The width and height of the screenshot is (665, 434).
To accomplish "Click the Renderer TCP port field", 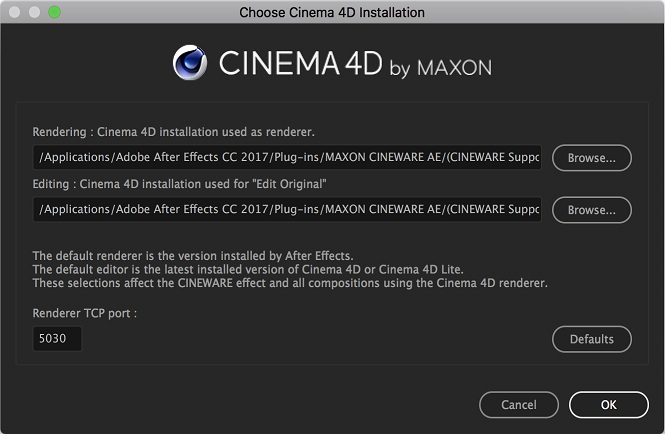I will click(x=57, y=339).
